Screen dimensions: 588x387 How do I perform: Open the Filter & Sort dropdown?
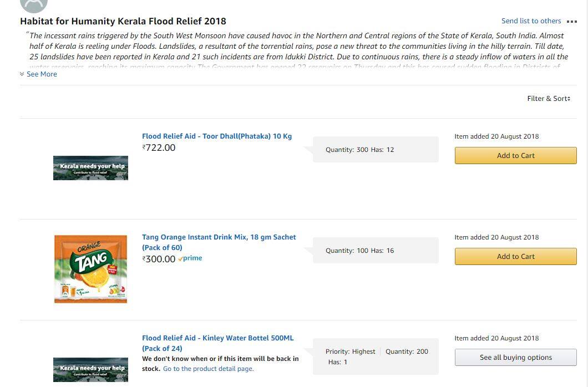click(x=548, y=99)
